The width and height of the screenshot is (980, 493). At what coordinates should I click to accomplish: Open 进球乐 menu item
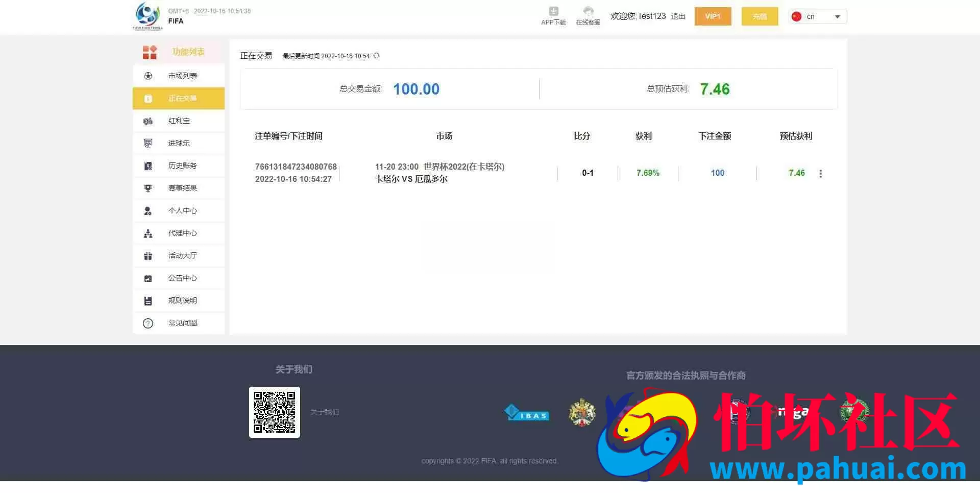tap(179, 143)
